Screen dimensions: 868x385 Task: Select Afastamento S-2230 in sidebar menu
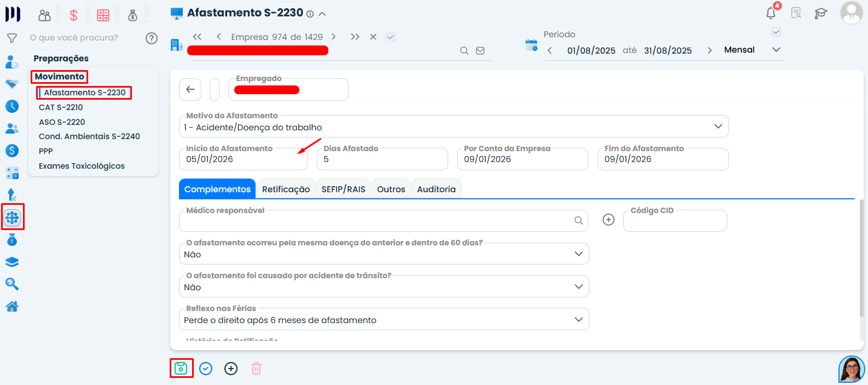(x=85, y=93)
